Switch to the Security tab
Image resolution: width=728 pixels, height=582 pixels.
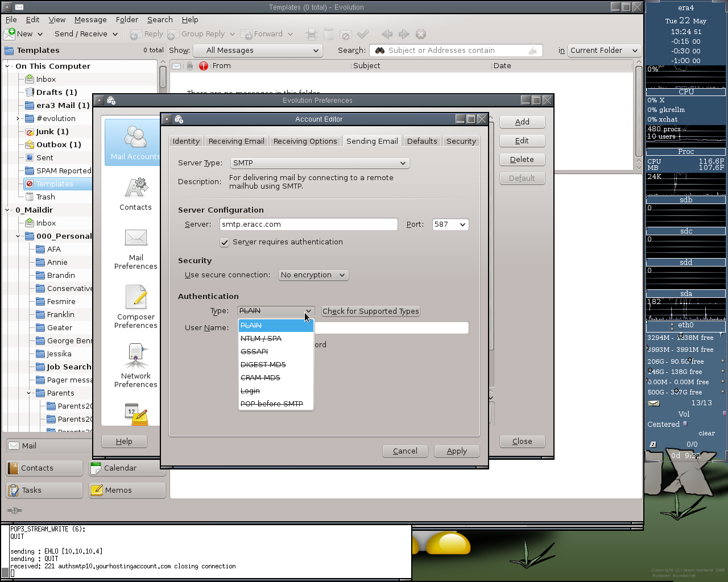click(x=461, y=142)
